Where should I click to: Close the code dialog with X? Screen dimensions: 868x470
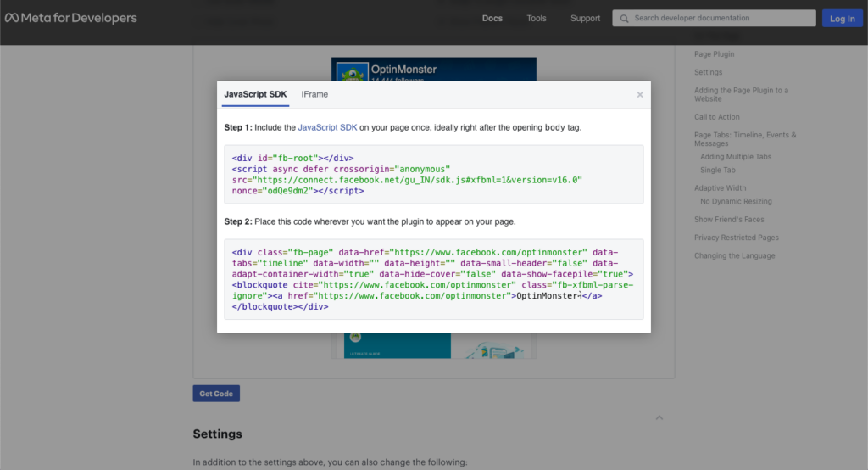(640, 95)
